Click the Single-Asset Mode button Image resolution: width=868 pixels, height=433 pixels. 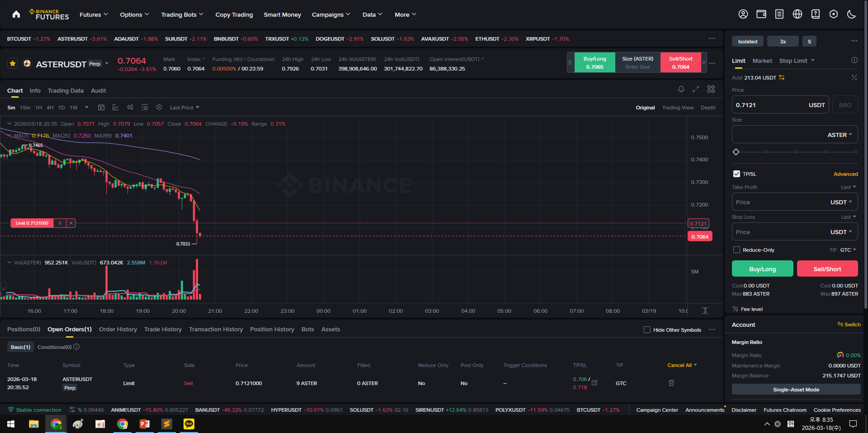796,389
